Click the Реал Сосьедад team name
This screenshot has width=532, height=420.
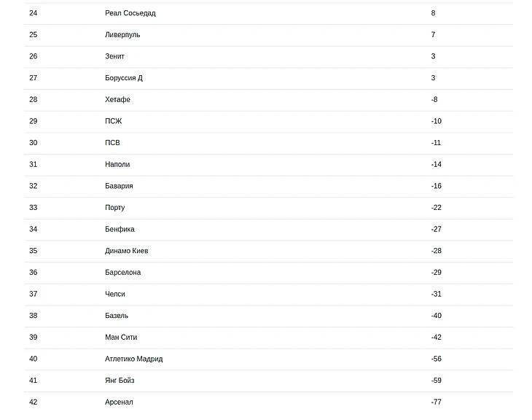click(130, 13)
